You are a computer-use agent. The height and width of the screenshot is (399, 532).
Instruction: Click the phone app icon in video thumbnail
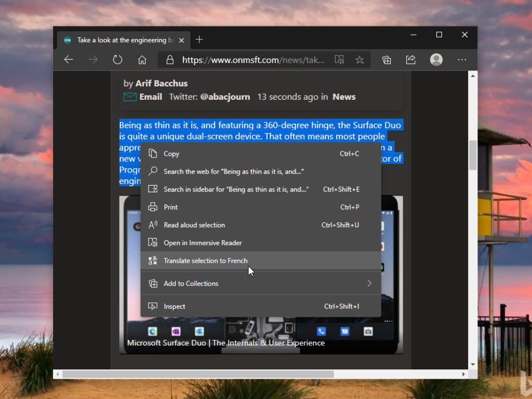click(x=321, y=331)
